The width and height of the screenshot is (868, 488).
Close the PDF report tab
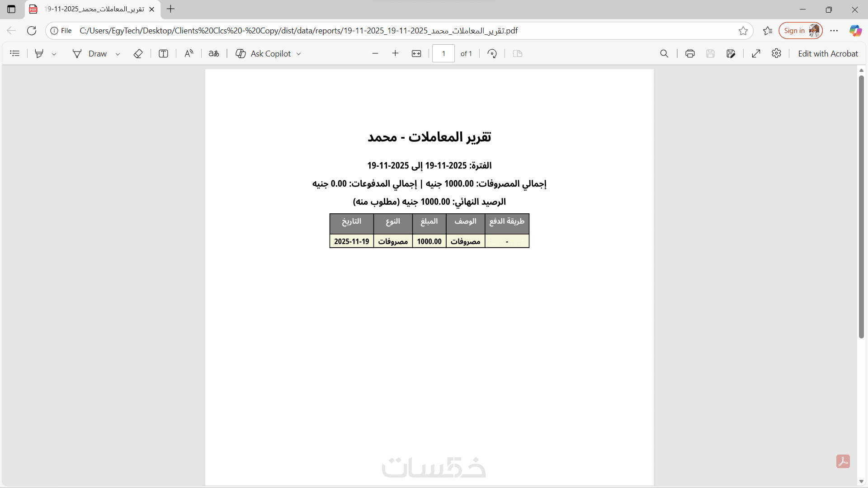click(x=152, y=9)
